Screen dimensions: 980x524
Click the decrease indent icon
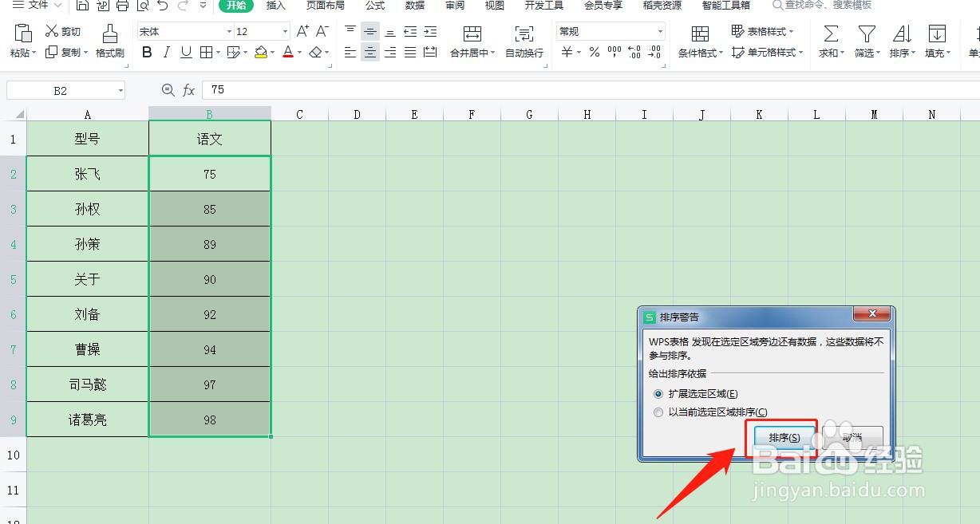(x=410, y=31)
